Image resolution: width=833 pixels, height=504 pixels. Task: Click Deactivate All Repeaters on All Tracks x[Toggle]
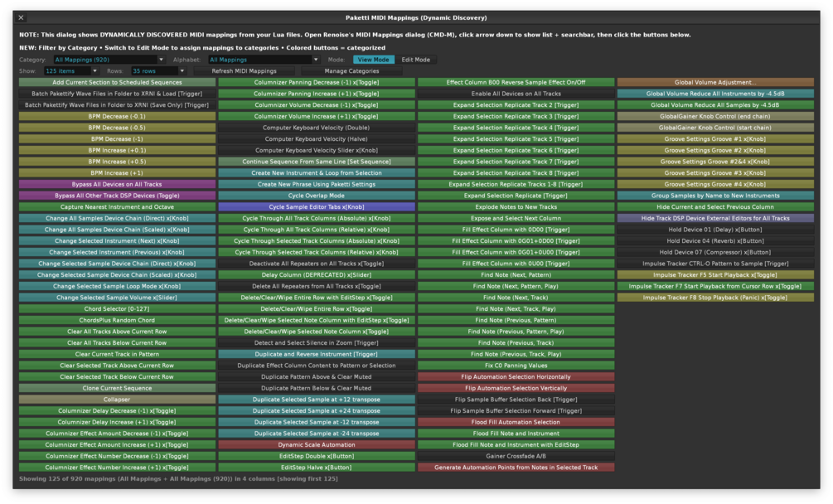point(317,264)
